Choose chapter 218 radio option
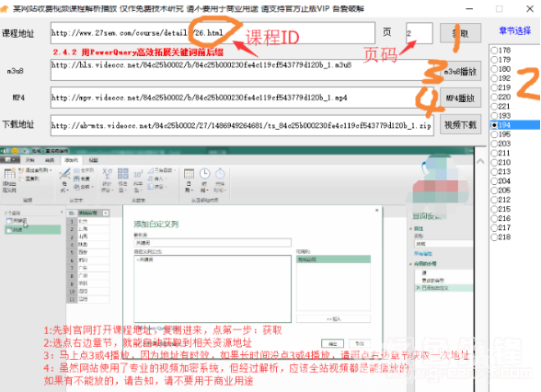541x392 pixels. pyautogui.click(x=494, y=237)
